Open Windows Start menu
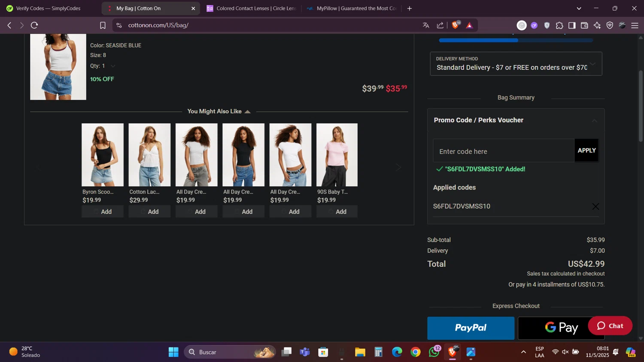This screenshot has width=644, height=362. 173,352
